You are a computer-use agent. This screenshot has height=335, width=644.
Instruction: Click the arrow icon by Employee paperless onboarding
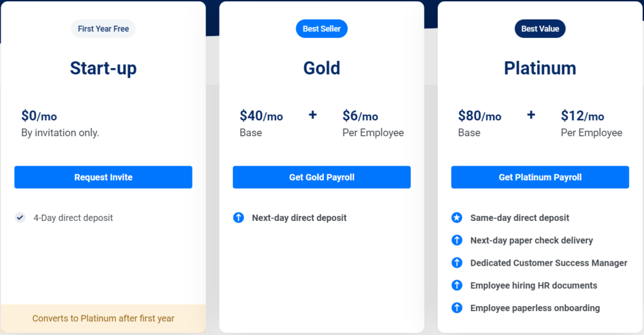[x=457, y=308]
